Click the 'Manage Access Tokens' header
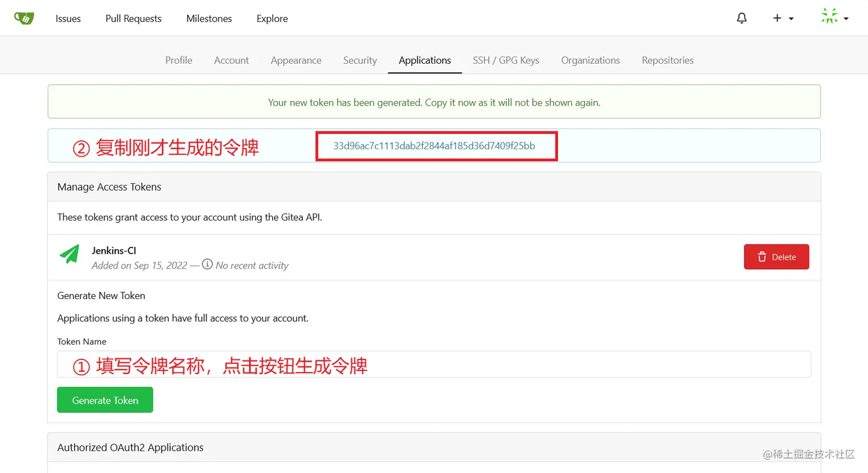This screenshot has width=868, height=473. [x=109, y=187]
